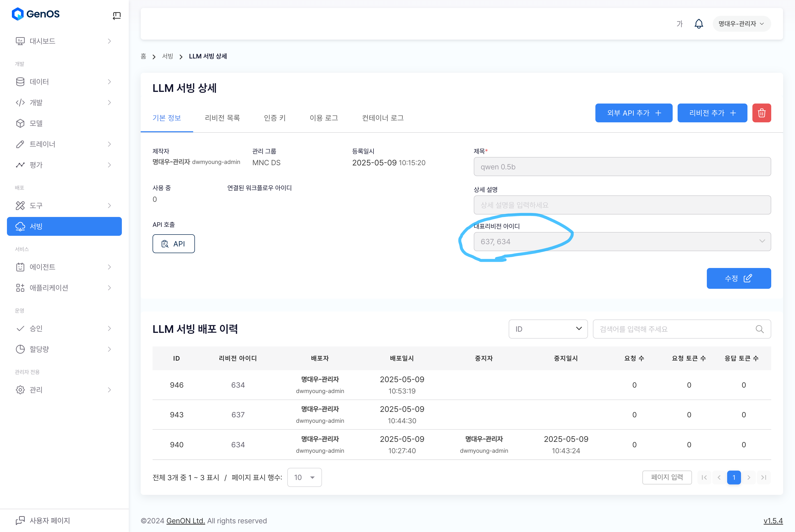This screenshot has height=532, width=795.
Task: Open the 모델 menu cube icon
Action: pyautogui.click(x=20, y=123)
